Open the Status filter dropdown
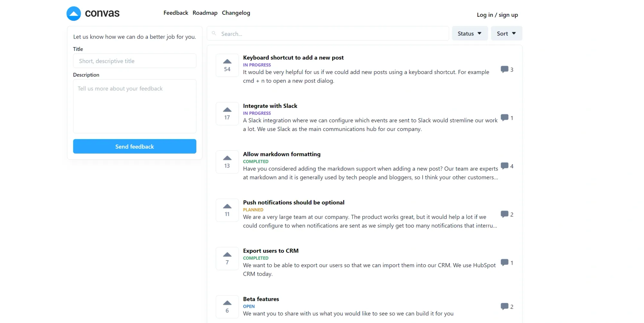This screenshot has width=644, height=323. (470, 33)
